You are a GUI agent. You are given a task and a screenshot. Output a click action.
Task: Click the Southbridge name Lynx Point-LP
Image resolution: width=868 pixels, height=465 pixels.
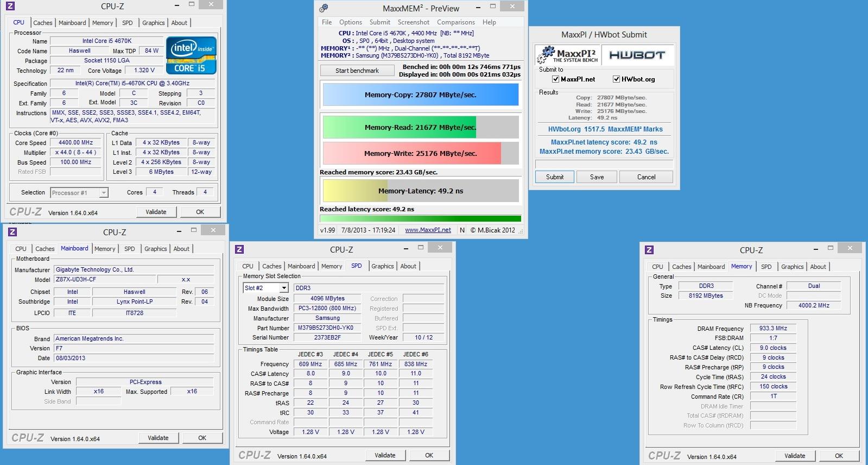[135, 302]
